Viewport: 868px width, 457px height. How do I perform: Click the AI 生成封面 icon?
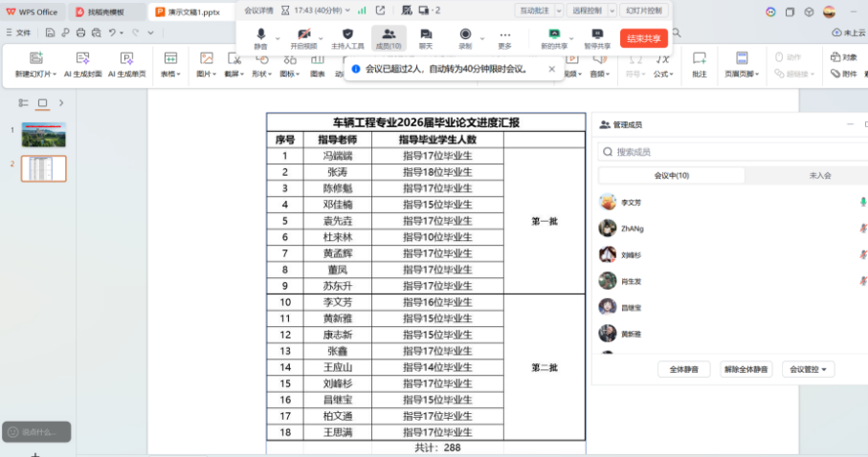tap(82, 59)
